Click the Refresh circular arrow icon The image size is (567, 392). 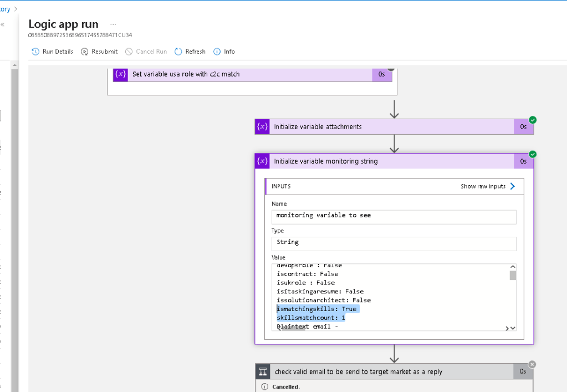(178, 52)
